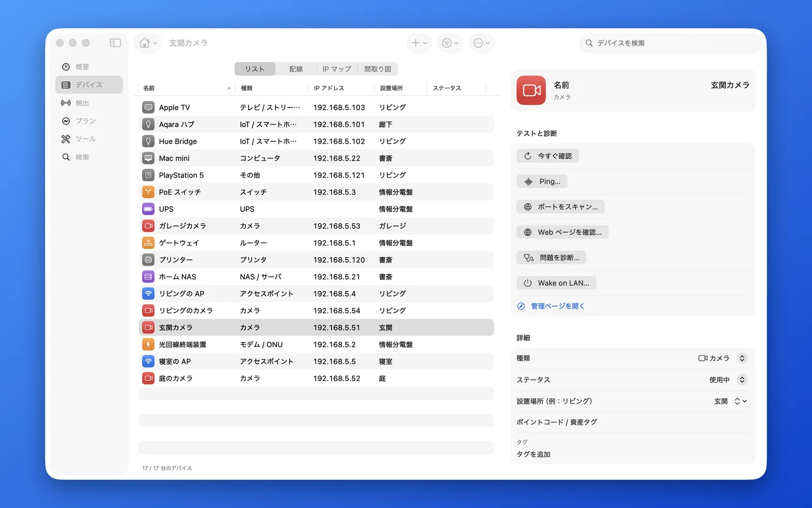Open the ステータス 使用中 popup selector
Screen dimensions: 812x508
(728, 379)
